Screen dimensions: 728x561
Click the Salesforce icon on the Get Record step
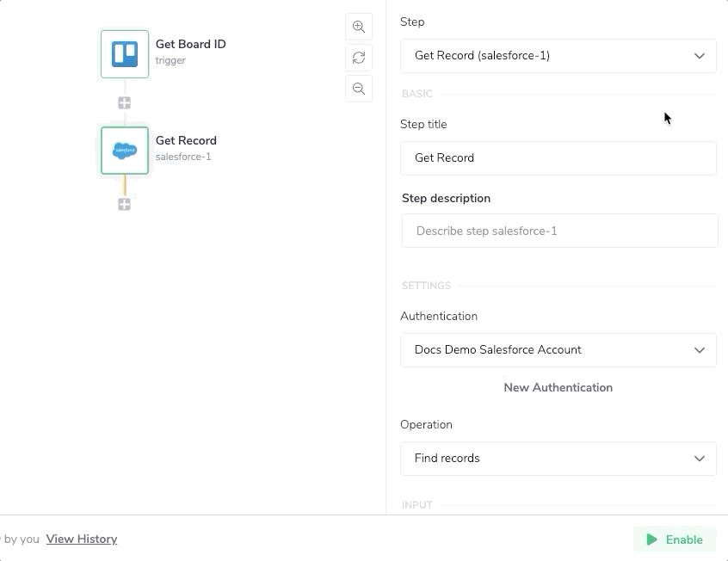[124, 150]
